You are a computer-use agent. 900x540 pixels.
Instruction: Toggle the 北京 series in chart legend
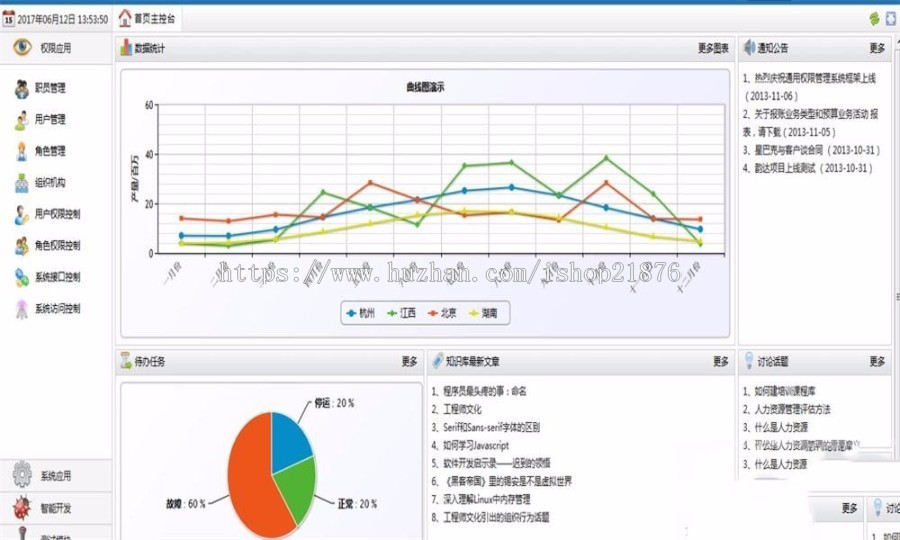pyautogui.click(x=442, y=313)
